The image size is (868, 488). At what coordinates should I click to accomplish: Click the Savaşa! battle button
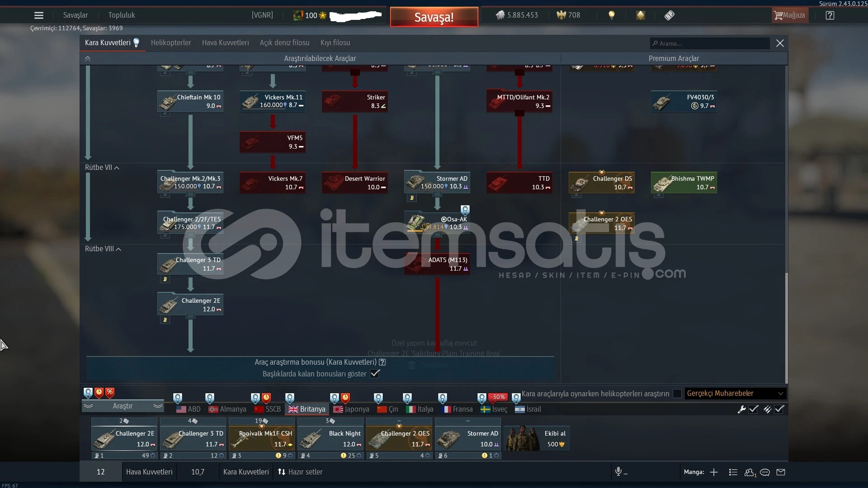click(434, 17)
